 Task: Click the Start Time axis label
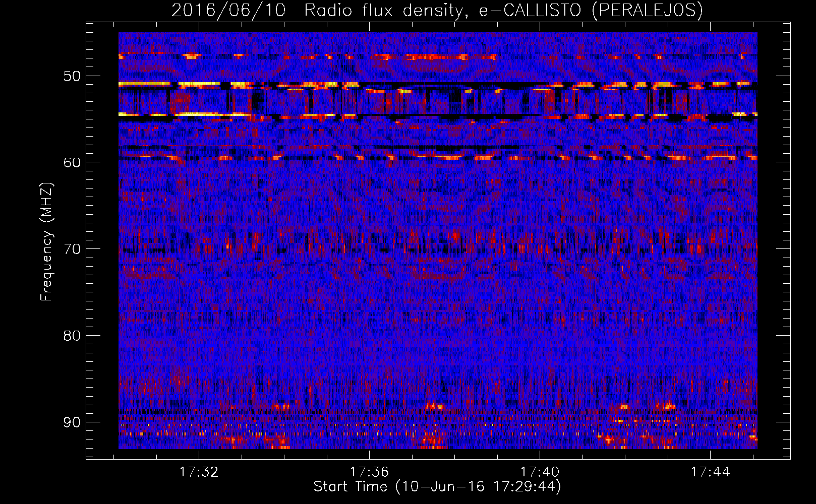coord(437,487)
